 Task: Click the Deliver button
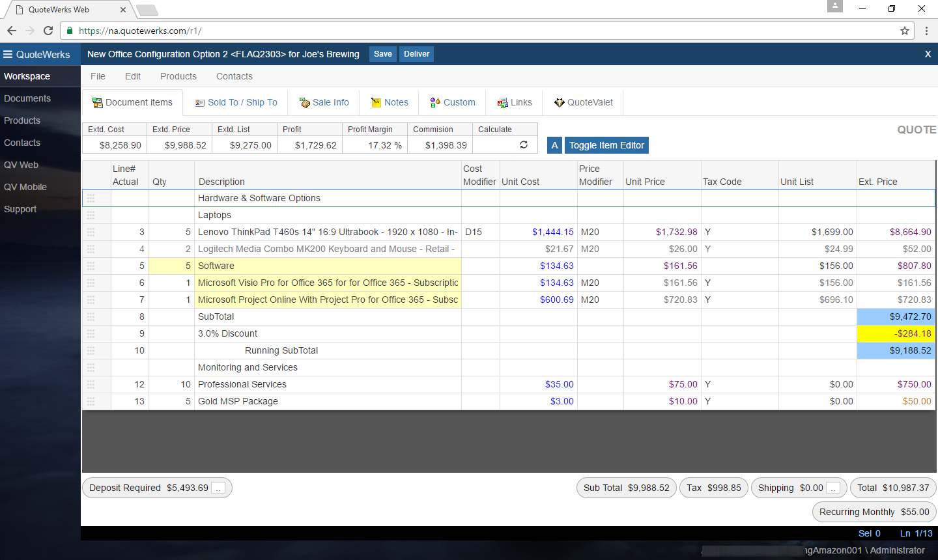[416, 54]
